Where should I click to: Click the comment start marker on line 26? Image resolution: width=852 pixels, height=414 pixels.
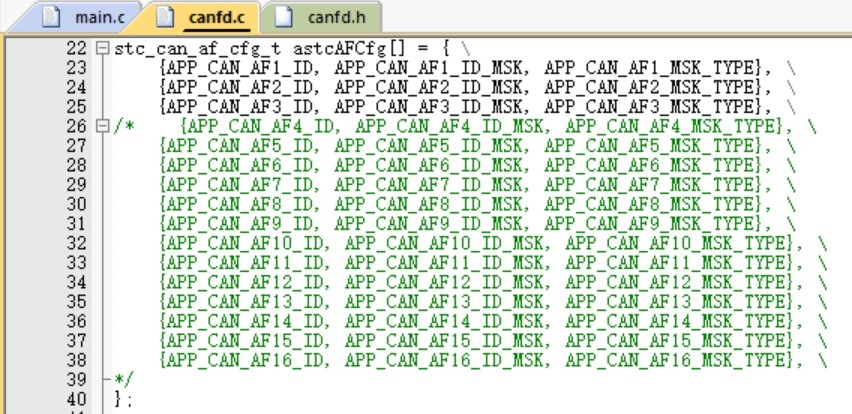coord(123,127)
